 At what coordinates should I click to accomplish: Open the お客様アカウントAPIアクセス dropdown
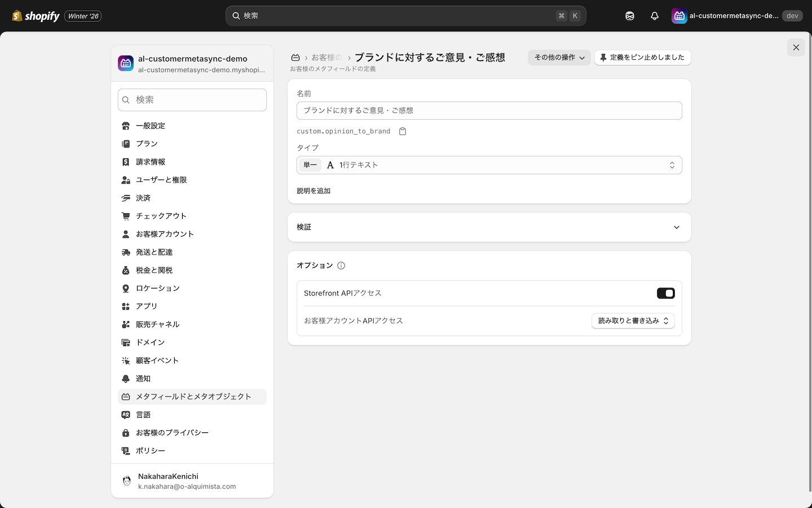[x=633, y=321]
